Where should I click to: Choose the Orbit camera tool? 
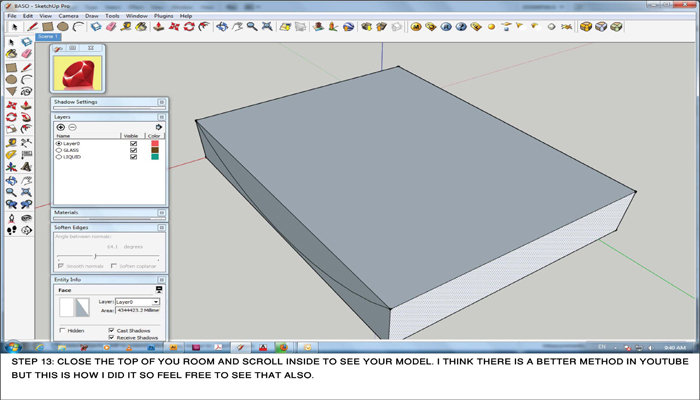pyautogui.click(x=221, y=27)
